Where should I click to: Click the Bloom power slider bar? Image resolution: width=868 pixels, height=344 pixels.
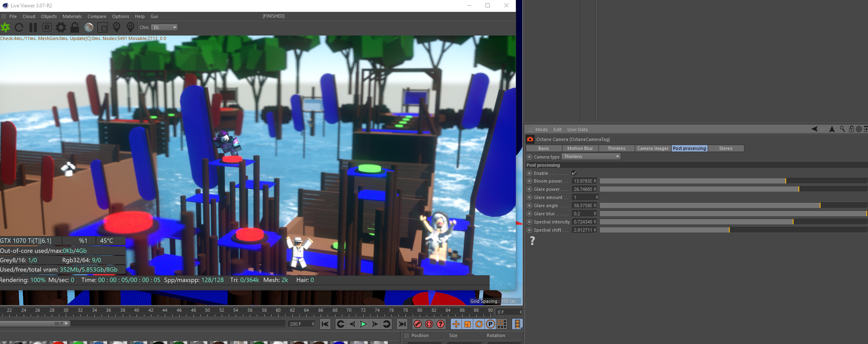click(x=733, y=181)
